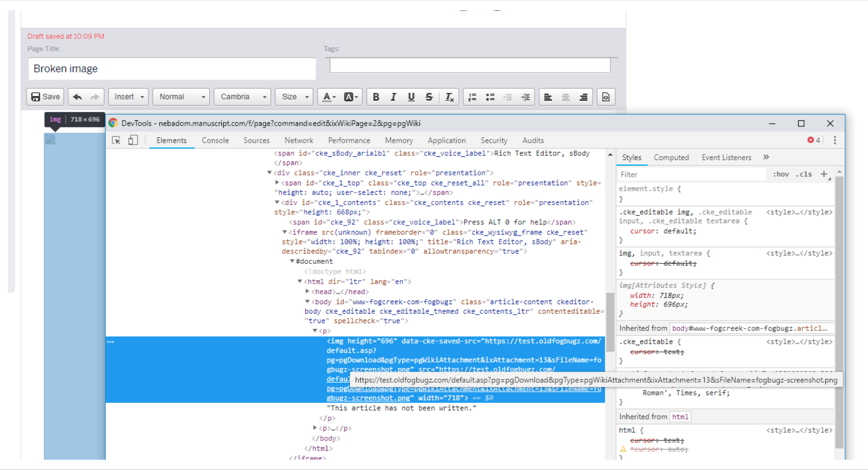Select the DevTools element inspector icon
Screen dimensions: 868x470
click(116, 140)
